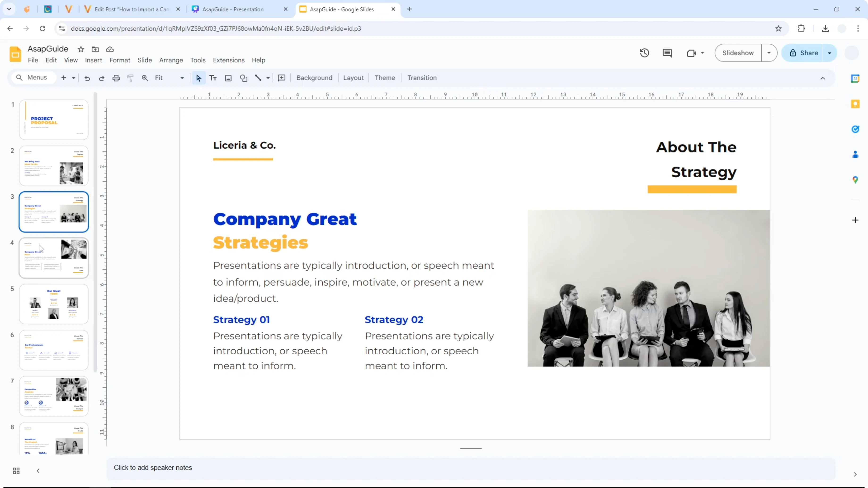
Task: Click the print icon
Action: point(116,78)
